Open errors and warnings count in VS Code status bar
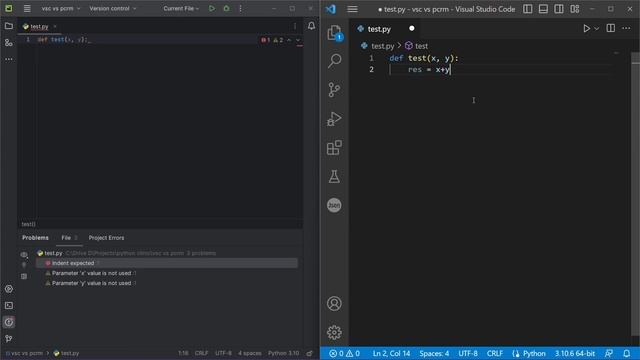640x360 pixels. [x=344, y=353]
